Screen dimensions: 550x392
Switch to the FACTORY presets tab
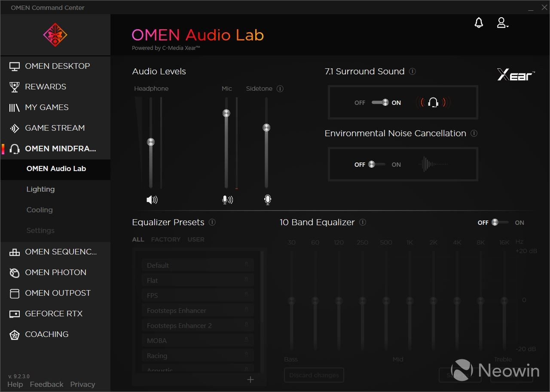[165, 239]
